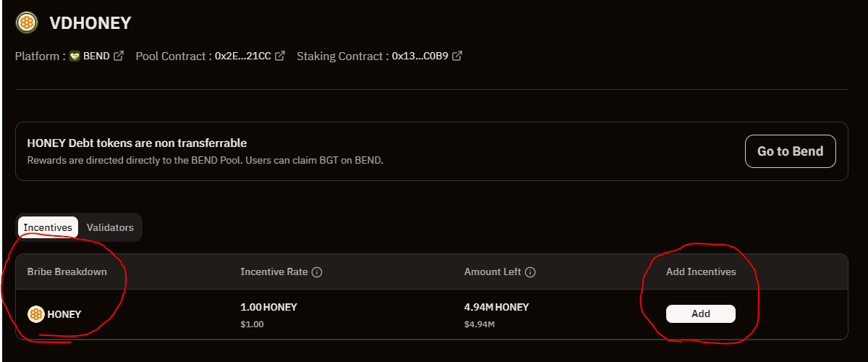Click the Bribe Breakdown column header
This screenshot has width=868, height=362.
pos(67,272)
